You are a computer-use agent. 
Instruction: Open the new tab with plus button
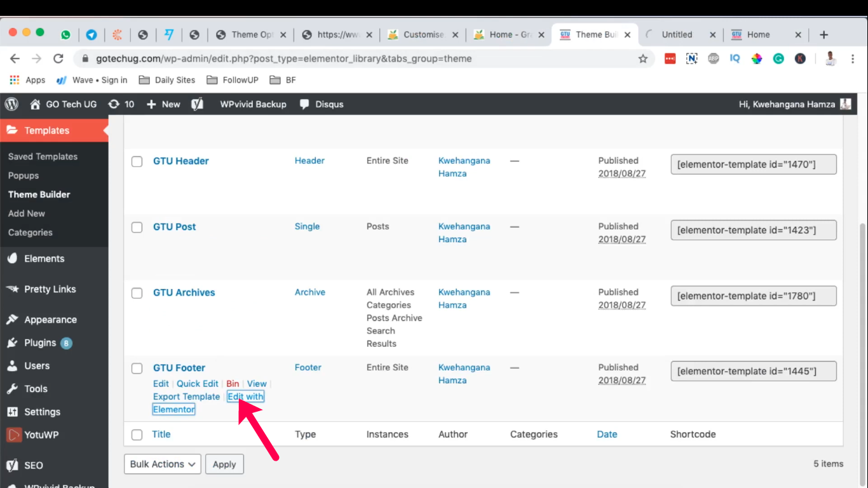pos(824,34)
